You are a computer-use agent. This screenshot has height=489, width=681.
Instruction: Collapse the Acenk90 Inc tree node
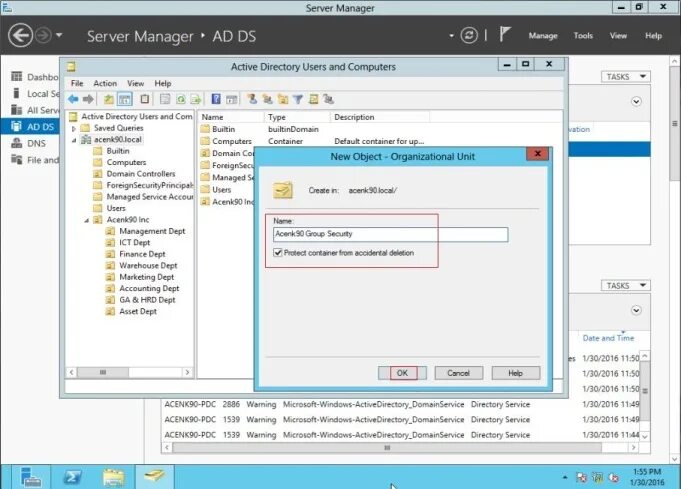tap(86, 220)
